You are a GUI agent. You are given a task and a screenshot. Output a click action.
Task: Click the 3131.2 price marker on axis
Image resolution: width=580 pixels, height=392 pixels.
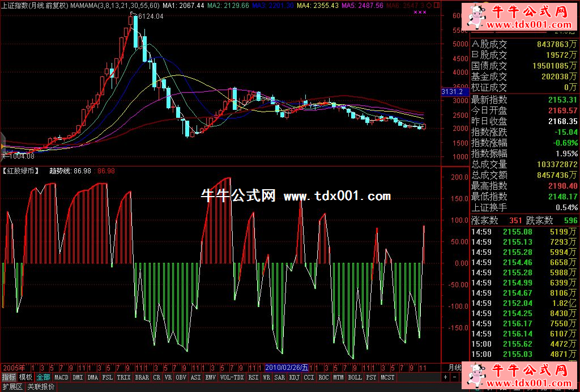(x=452, y=92)
